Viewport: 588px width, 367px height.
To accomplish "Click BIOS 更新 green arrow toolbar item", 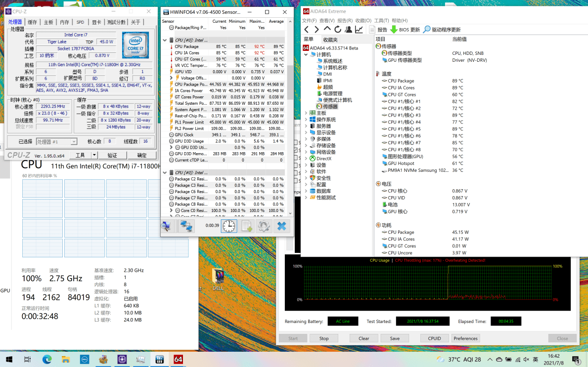I will point(405,30).
